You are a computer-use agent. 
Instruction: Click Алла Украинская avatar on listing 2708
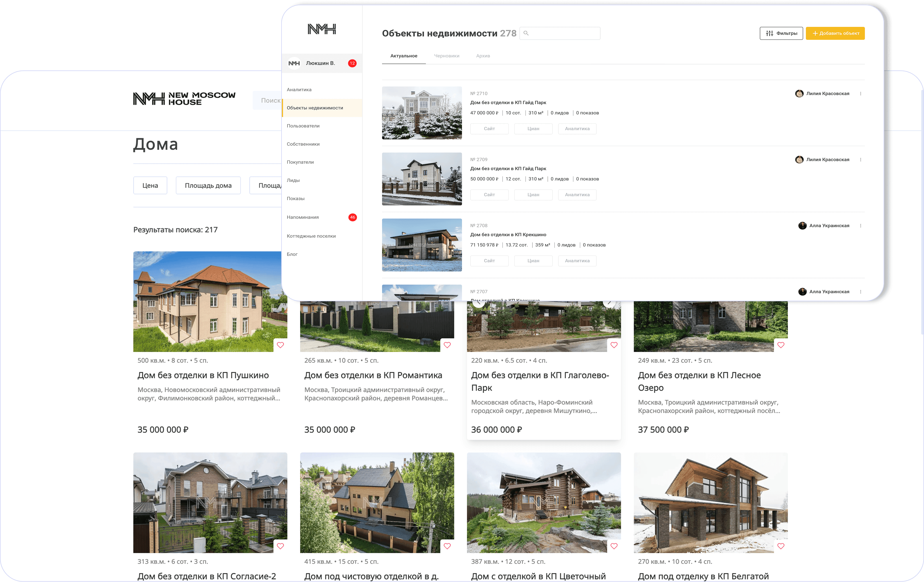802,226
